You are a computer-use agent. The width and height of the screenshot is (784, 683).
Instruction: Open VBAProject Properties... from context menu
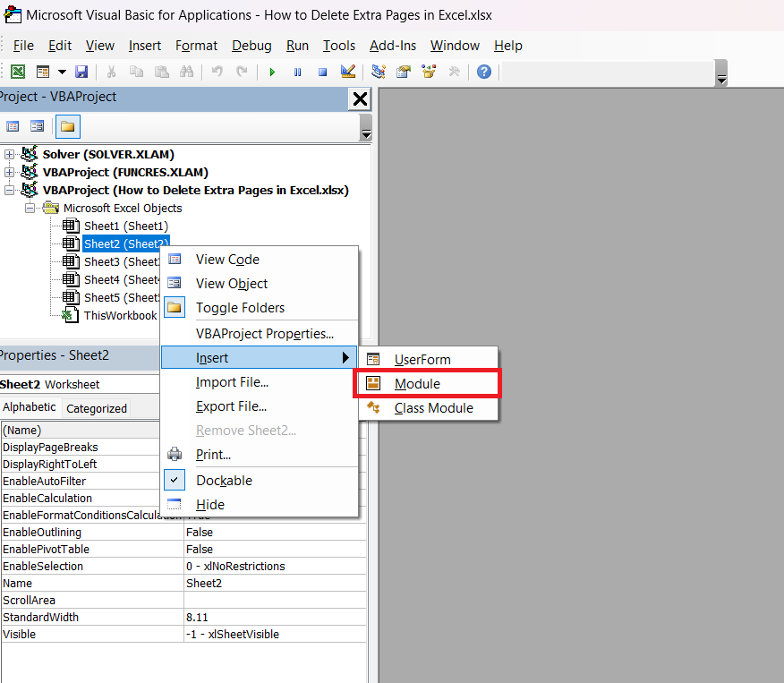point(260,334)
